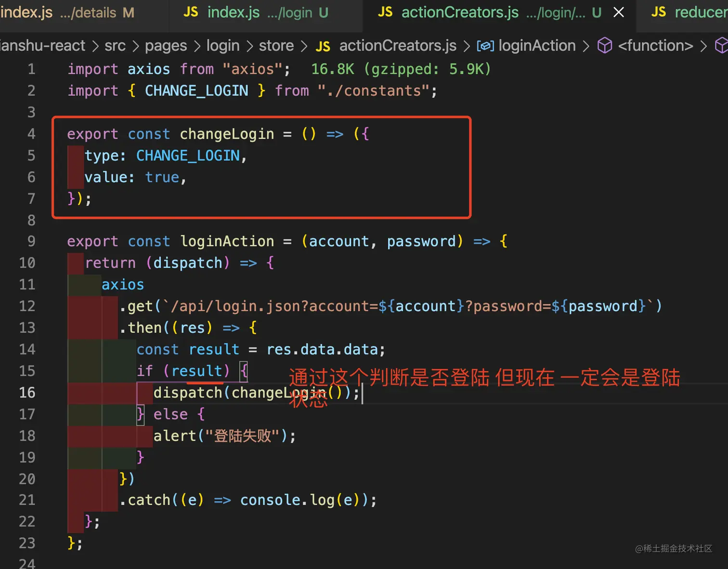The width and height of the screenshot is (728, 569).
Task: Close the actionCreators.js editor tab
Action: pos(619,13)
